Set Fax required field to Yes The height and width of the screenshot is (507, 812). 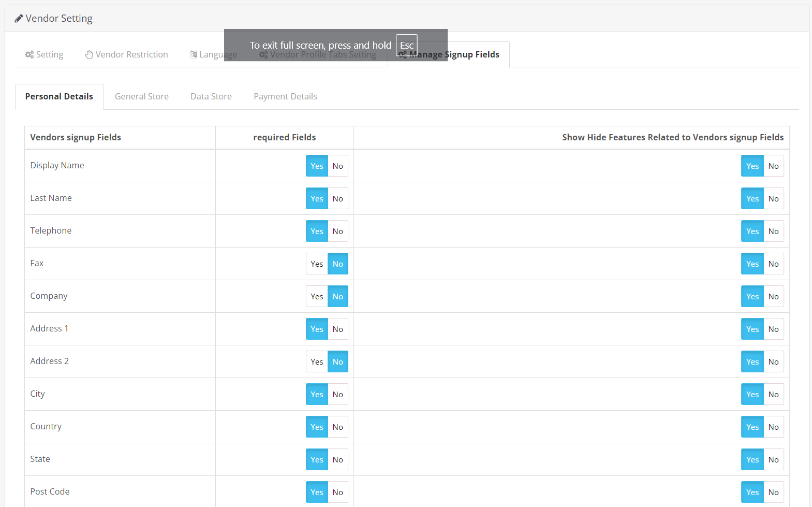point(317,264)
